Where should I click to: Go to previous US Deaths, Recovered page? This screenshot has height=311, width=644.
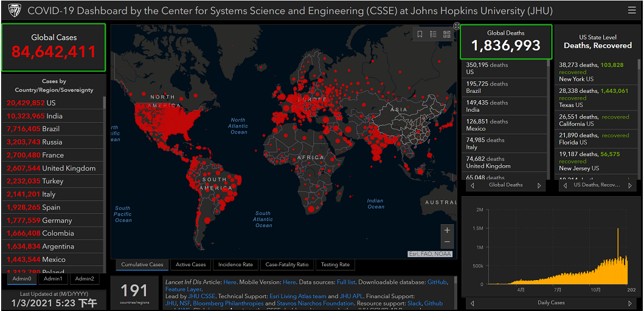click(x=566, y=185)
